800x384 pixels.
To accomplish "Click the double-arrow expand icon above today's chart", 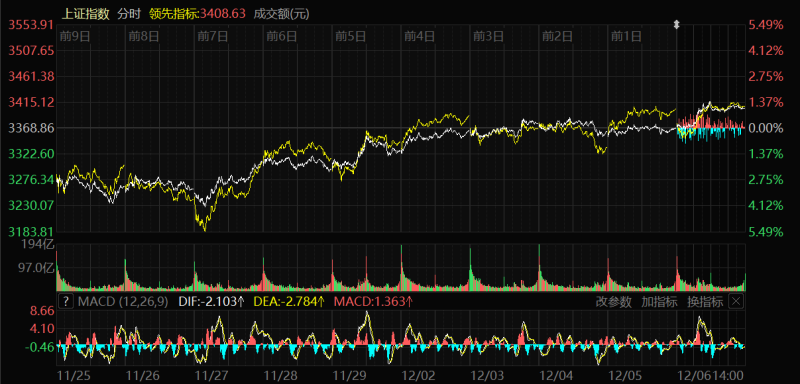I will pos(677,24).
